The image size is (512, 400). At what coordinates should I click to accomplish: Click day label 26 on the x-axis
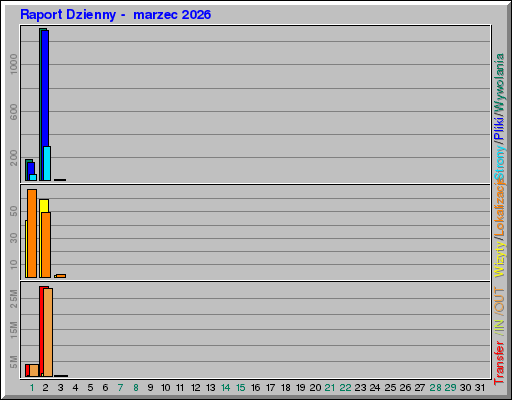click(405, 388)
